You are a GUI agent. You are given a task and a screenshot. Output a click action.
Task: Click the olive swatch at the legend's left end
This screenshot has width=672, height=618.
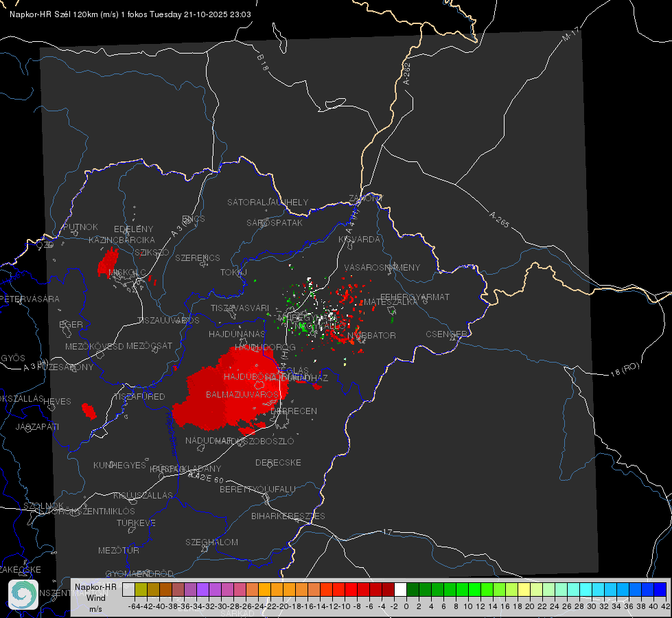(141, 590)
